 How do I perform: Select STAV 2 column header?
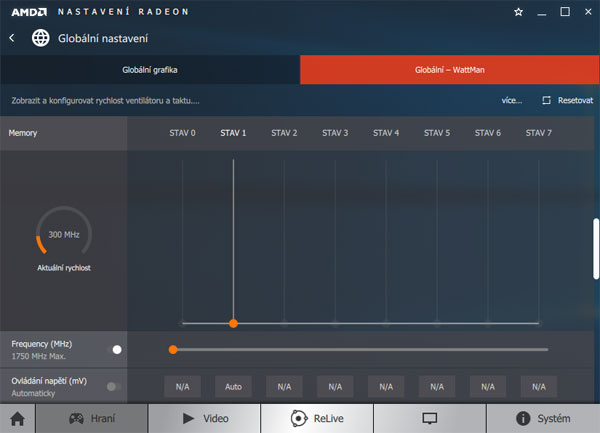(284, 133)
